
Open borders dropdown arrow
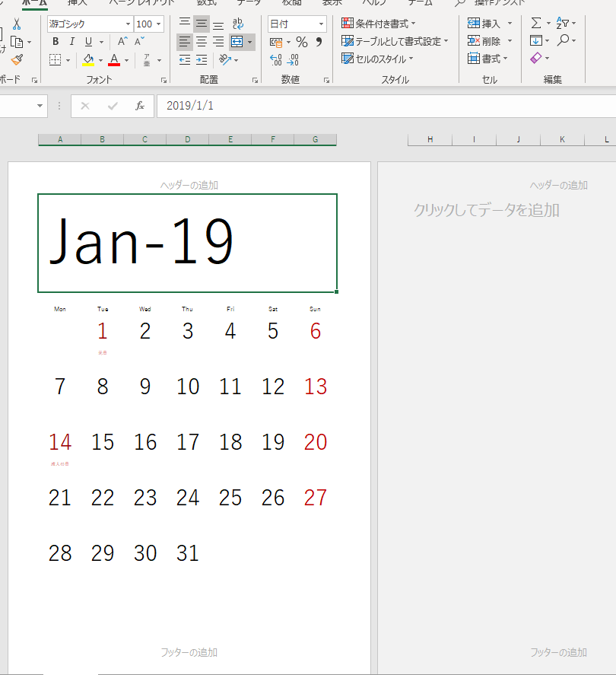point(68,60)
